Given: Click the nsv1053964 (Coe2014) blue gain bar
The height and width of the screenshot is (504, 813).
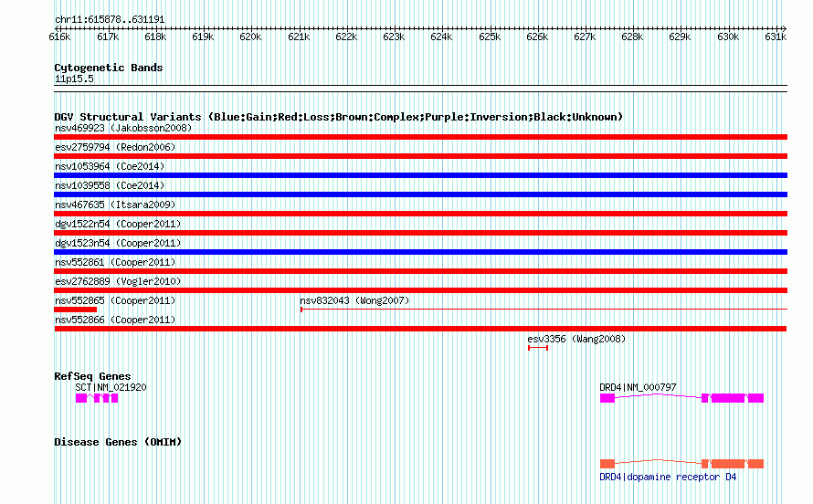Looking at the screenshot, I should (420, 175).
